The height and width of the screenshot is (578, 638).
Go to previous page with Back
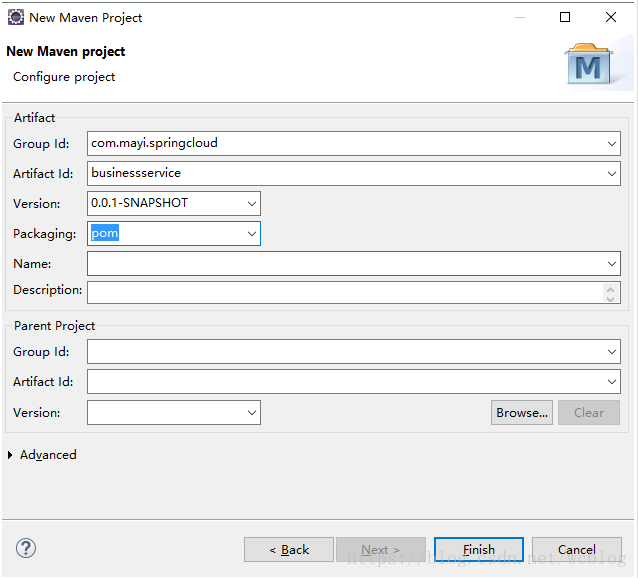(x=289, y=550)
